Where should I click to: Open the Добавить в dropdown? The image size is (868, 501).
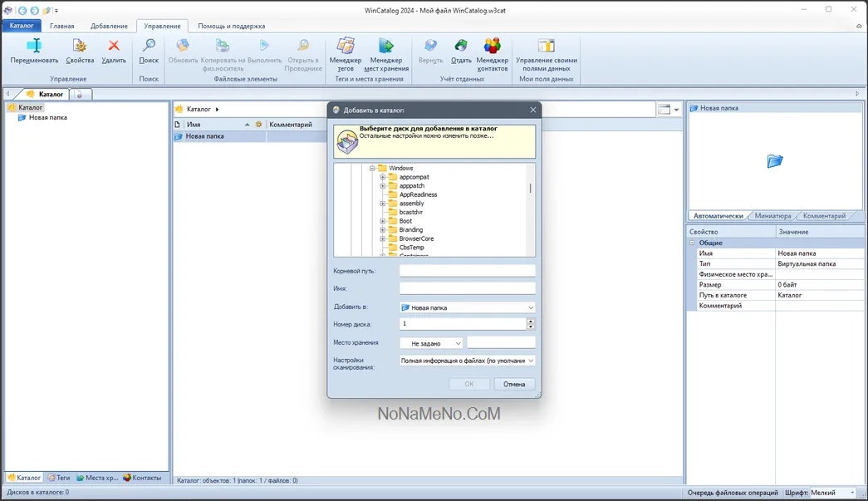(530, 307)
